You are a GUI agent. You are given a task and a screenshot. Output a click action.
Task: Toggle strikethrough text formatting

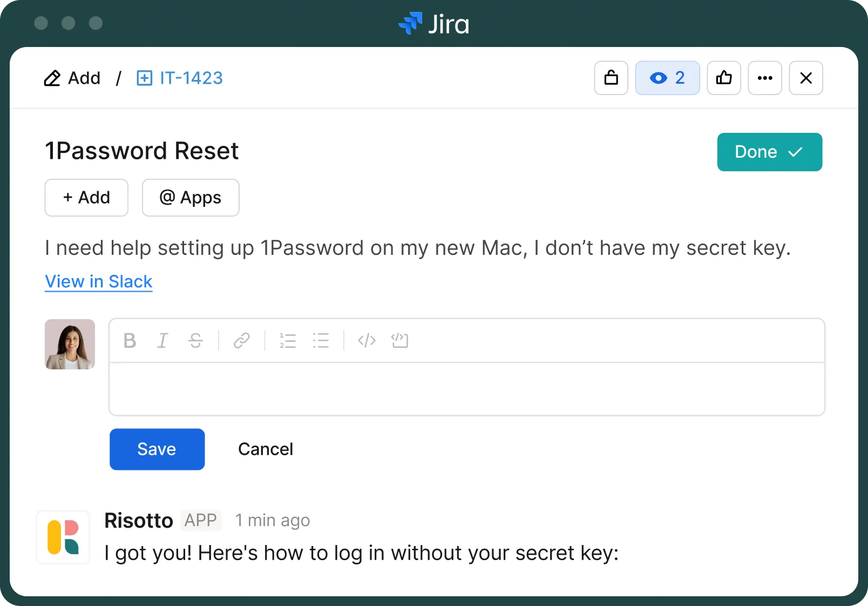click(x=195, y=341)
